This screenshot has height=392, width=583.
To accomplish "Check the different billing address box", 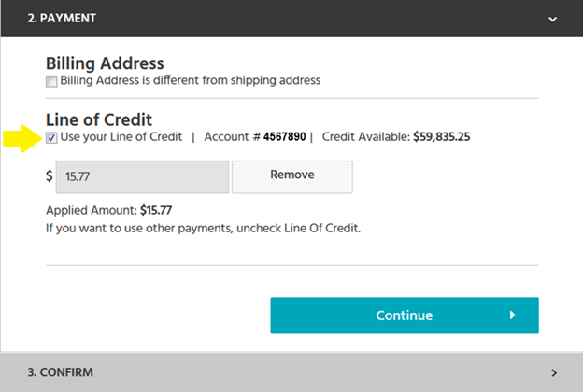I will tap(51, 81).
